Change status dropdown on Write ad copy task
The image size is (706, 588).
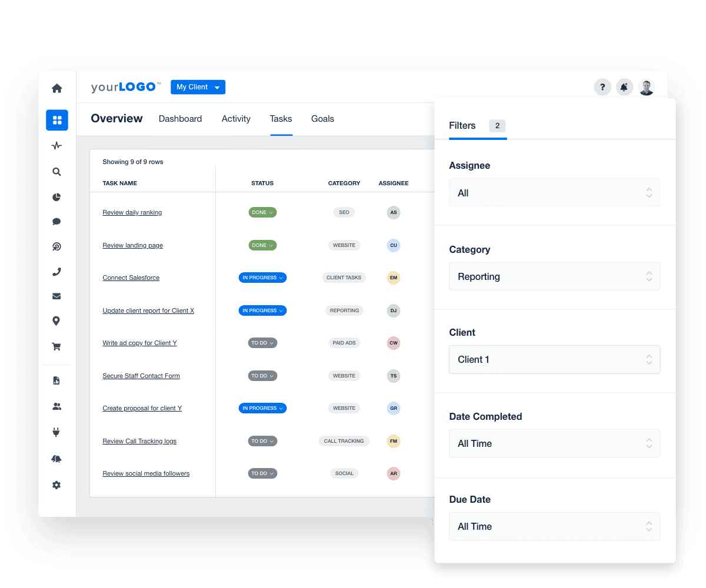click(262, 343)
